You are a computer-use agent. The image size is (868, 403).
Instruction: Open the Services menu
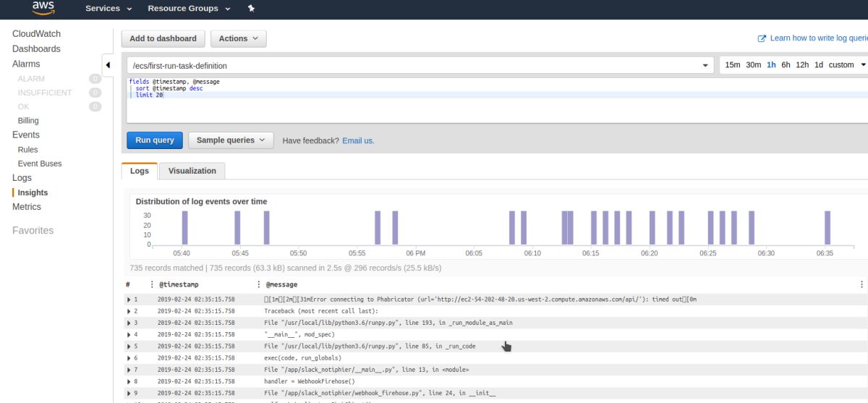109,9
